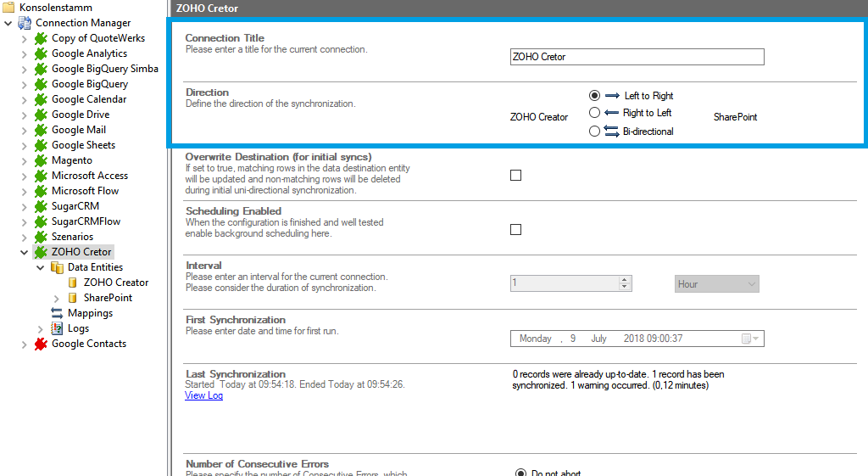
Task: Click the ZOHO Creator data entity icon
Action: [73, 283]
